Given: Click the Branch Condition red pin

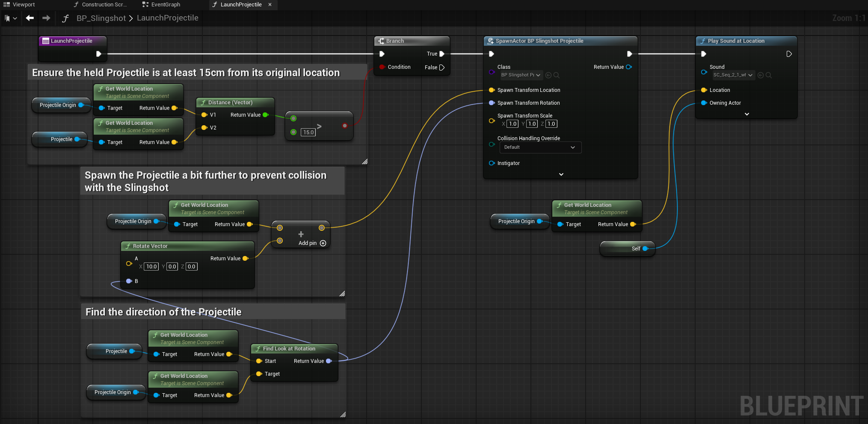Looking at the screenshot, I should click(382, 67).
